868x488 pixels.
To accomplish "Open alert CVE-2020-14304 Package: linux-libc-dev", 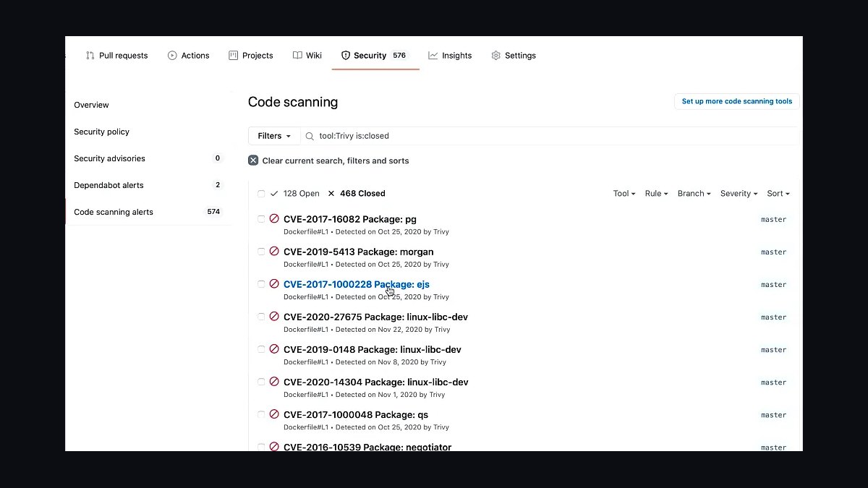I will [x=376, y=382].
